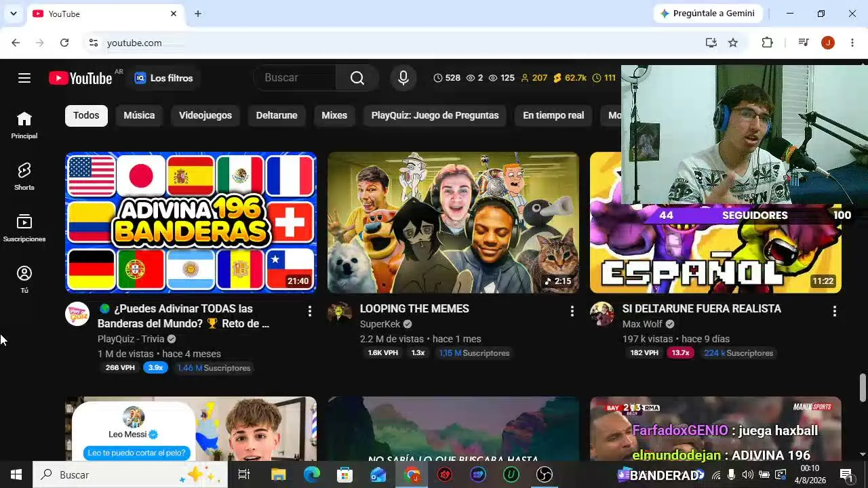The height and width of the screenshot is (488, 868).
Task: Click the Pregúntale a Gemini button
Action: [708, 14]
